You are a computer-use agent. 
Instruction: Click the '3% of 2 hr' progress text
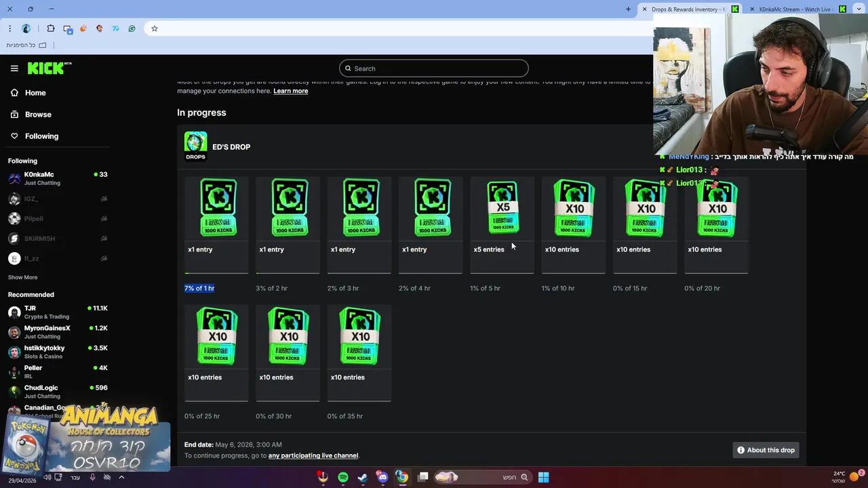(x=271, y=288)
